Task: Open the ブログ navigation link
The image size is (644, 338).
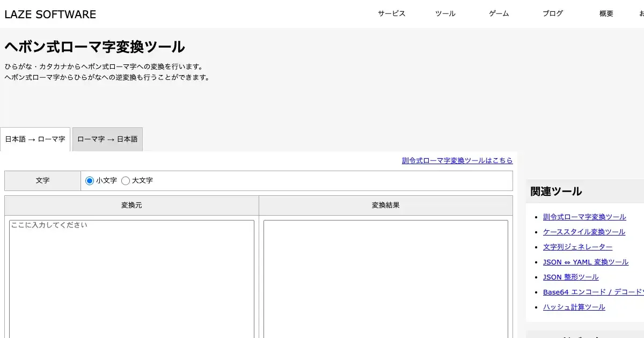Action: tap(552, 14)
